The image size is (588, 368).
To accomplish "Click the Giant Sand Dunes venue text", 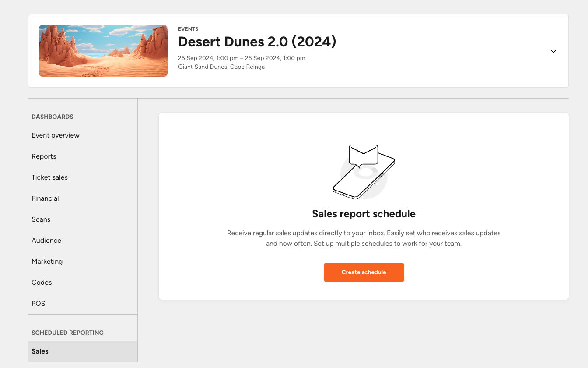I will (x=221, y=67).
